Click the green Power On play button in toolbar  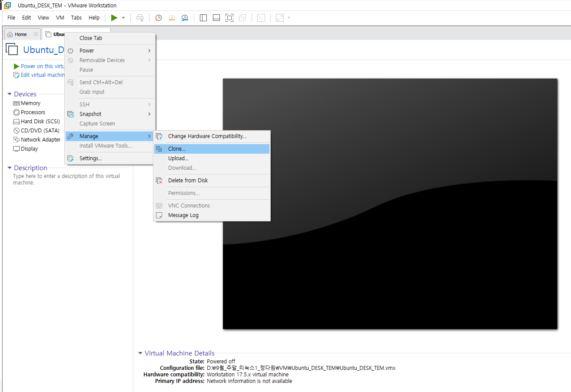[114, 18]
